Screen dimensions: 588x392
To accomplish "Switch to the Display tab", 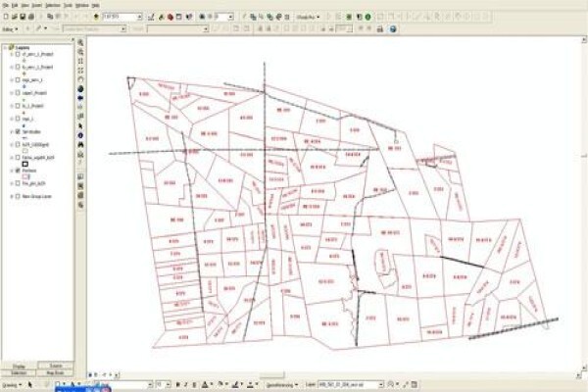I will [19, 367].
